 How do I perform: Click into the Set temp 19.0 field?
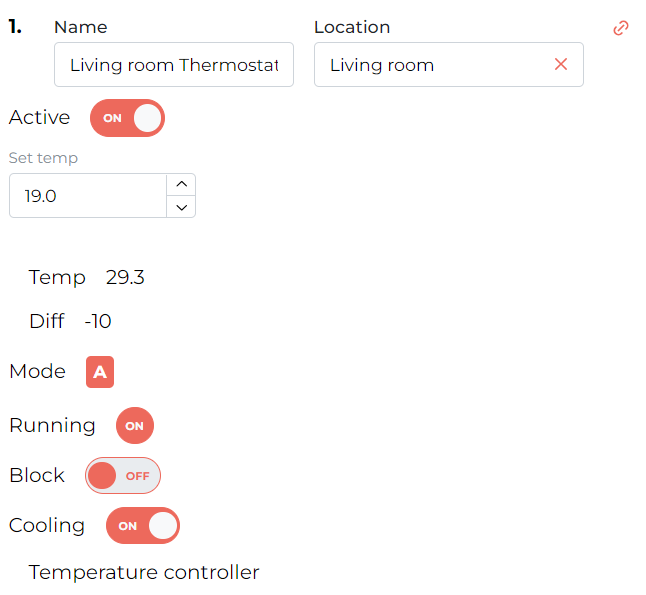[x=88, y=196]
